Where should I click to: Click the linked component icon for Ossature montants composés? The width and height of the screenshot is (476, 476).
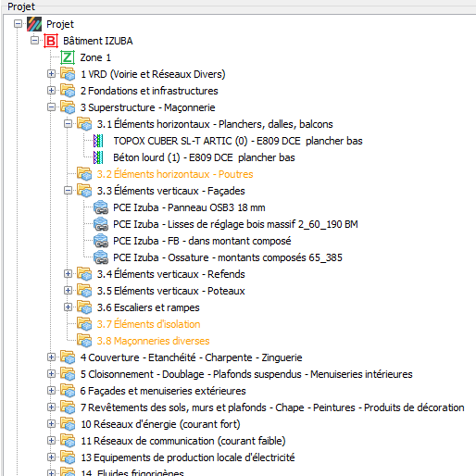tap(101, 257)
